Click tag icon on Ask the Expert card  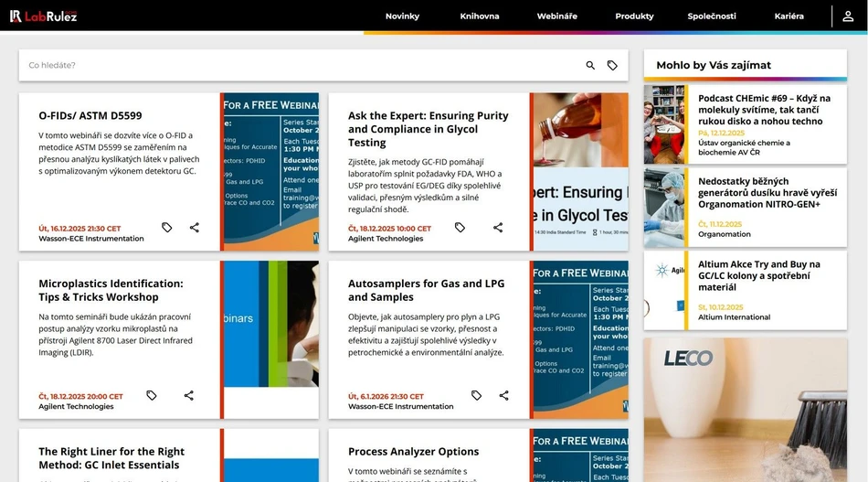(x=460, y=228)
